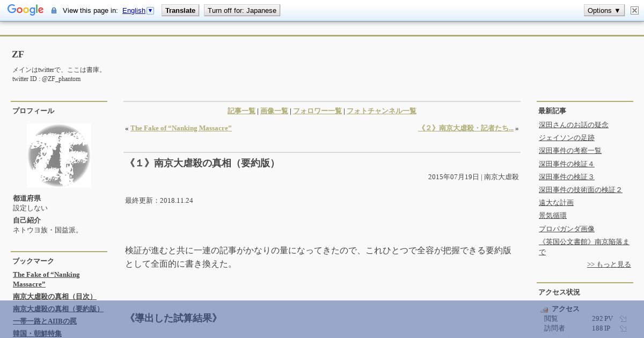
Task: Select the 最終更新：2018.11.24 text
Action: (159, 201)
